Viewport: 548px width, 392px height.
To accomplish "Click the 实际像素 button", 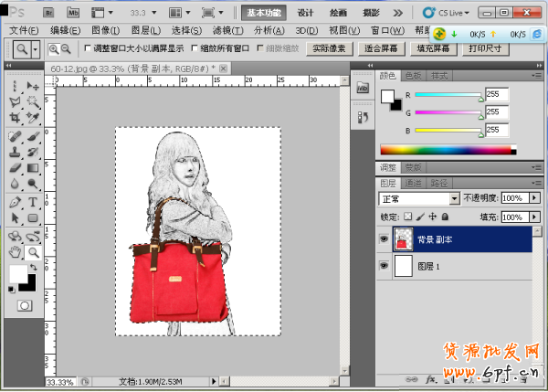I will click(x=328, y=48).
